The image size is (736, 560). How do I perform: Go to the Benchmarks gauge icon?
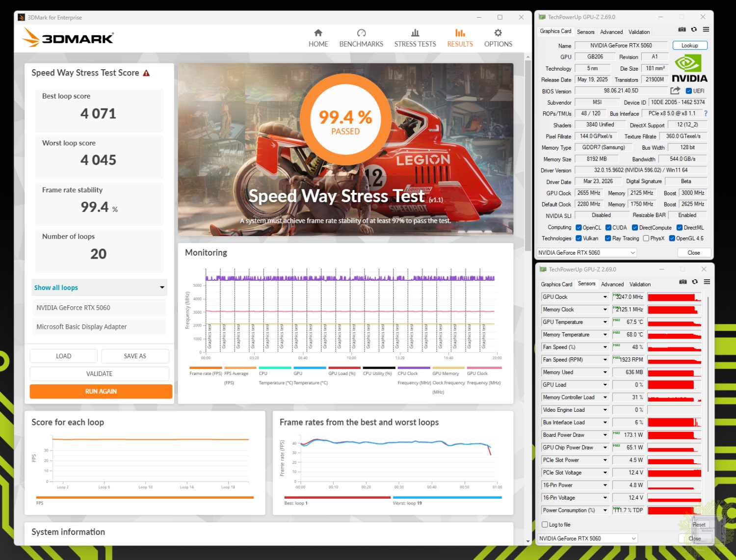click(361, 33)
